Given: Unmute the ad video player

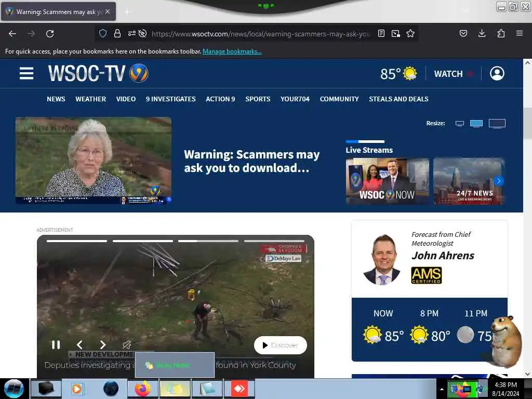Looking at the screenshot, I should click(127, 345).
